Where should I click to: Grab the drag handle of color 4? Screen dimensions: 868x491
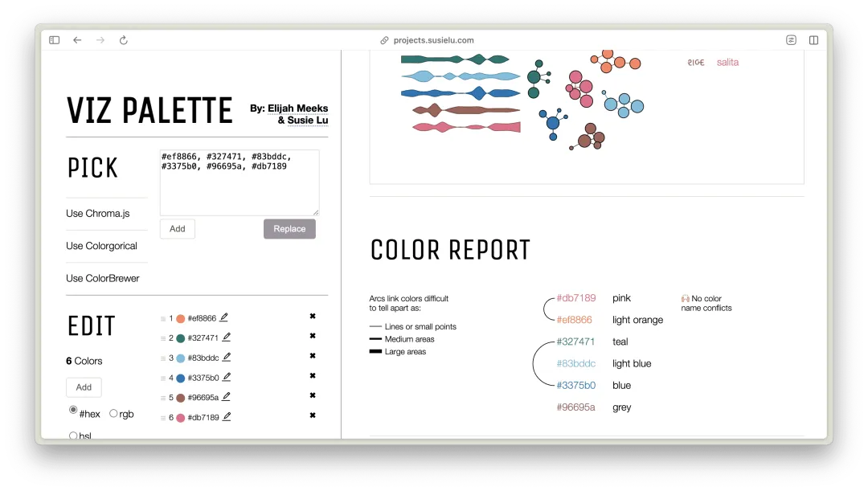[x=163, y=378]
